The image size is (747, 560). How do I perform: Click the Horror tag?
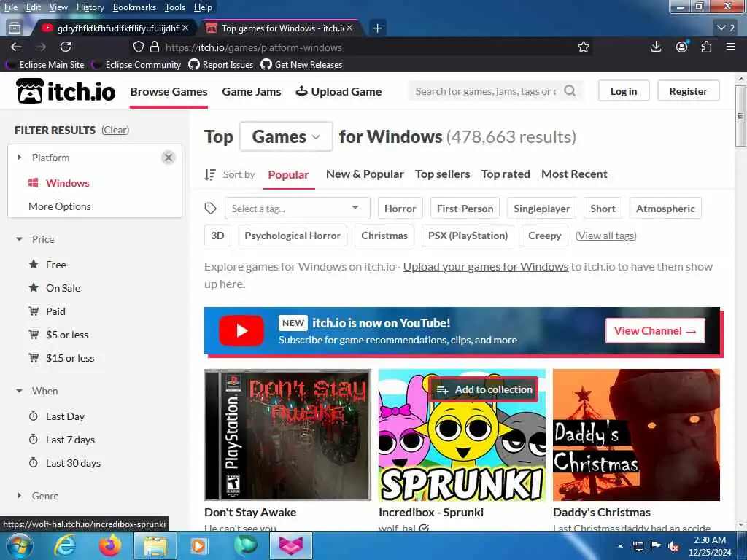coord(400,209)
